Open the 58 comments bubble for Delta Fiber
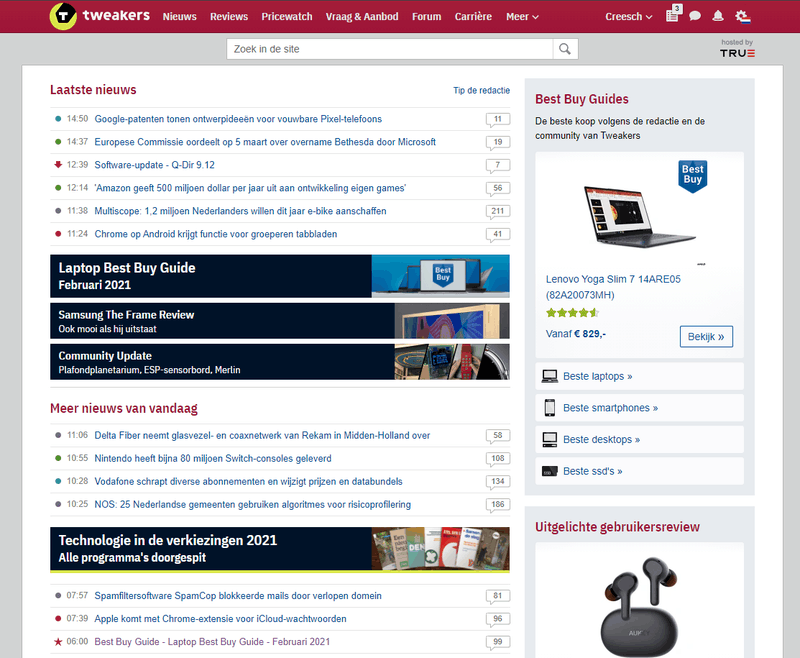800x658 pixels. click(x=498, y=436)
